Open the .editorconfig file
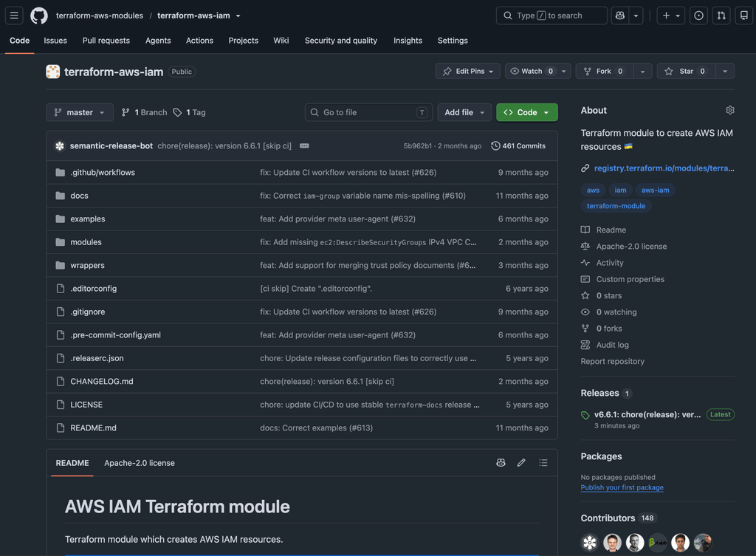Image resolution: width=756 pixels, height=556 pixels. [94, 289]
